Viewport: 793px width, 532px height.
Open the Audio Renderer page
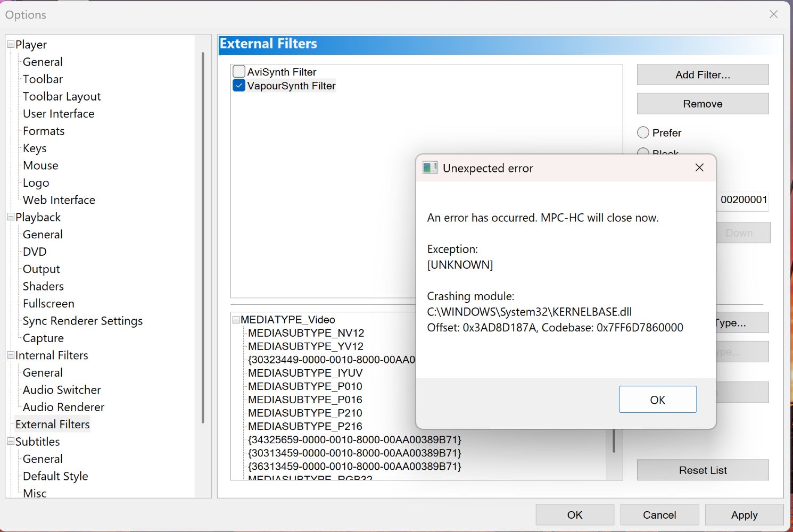point(63,407)
